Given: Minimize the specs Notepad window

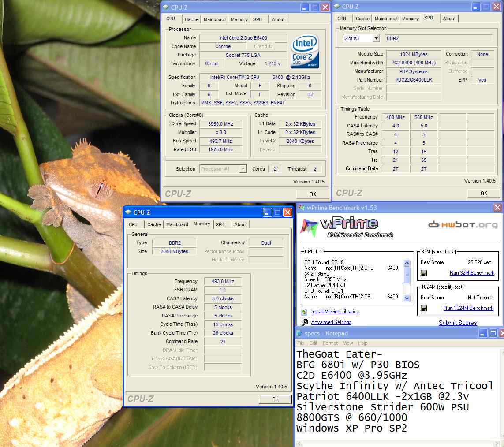Looking at the screenshot, I should (482, 333).
